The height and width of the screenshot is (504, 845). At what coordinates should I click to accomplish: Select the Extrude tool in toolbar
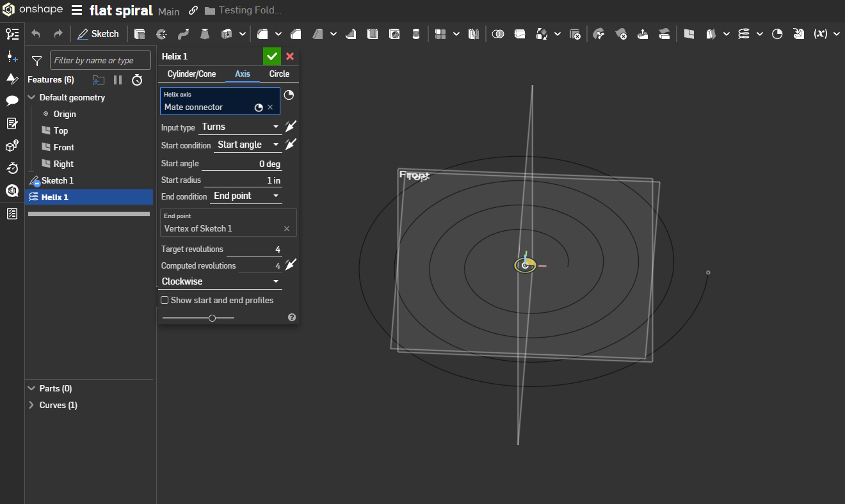140,34
